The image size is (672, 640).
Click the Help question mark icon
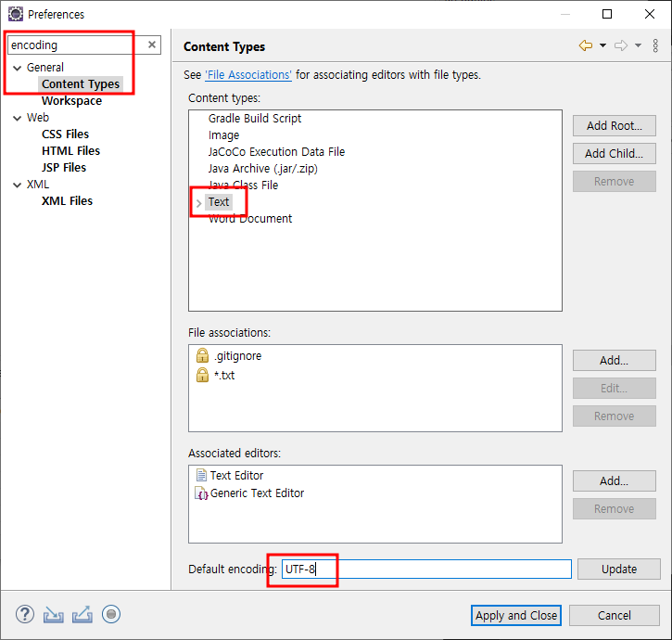[x=25, y=614]
